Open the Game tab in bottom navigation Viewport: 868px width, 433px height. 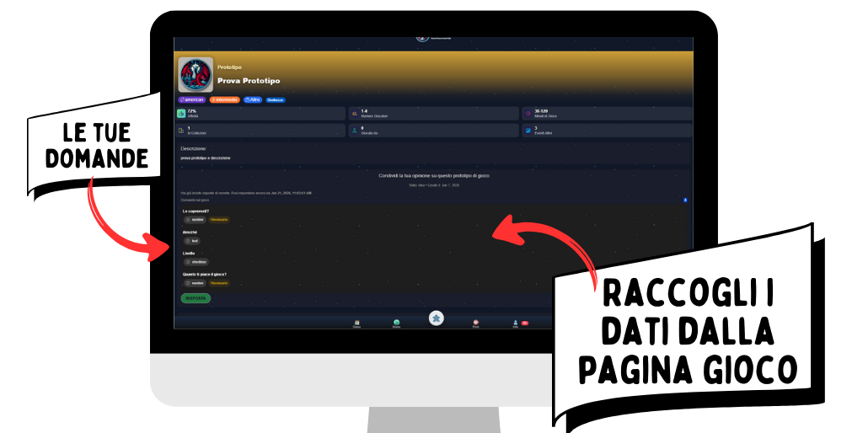[357, 323]
